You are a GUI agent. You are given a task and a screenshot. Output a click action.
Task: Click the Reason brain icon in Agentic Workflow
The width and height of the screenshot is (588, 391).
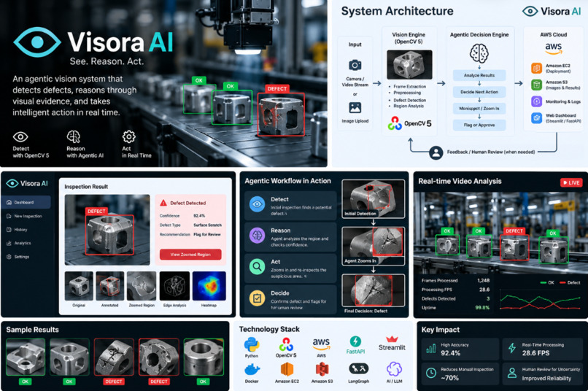click(257, 236)
